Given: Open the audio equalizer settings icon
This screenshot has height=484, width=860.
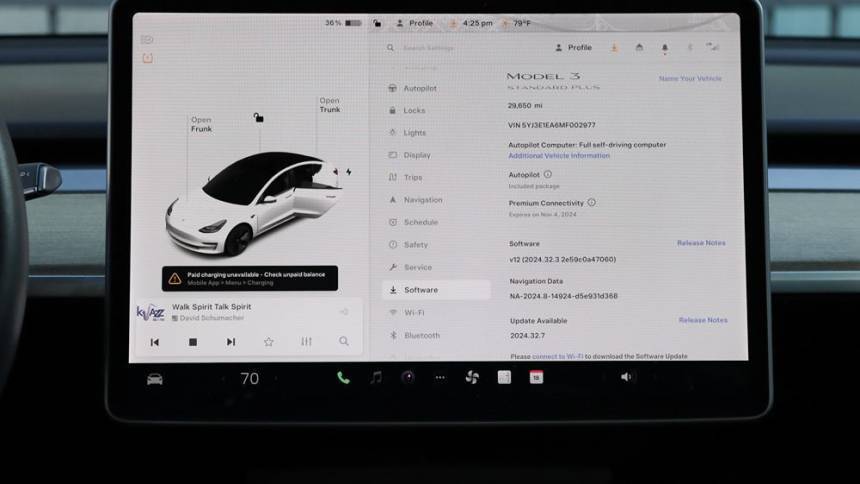Looking at the screenshot, I should point(307,341).
